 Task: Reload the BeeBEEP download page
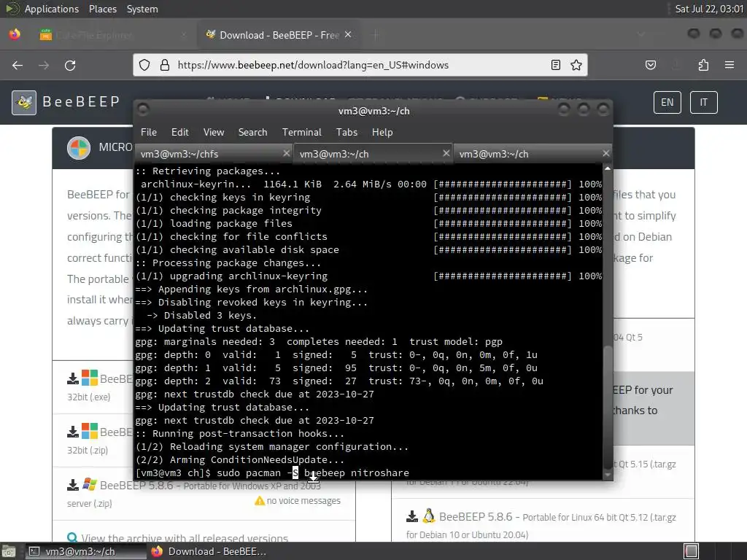pyautogui.click(x=70, y=65)
